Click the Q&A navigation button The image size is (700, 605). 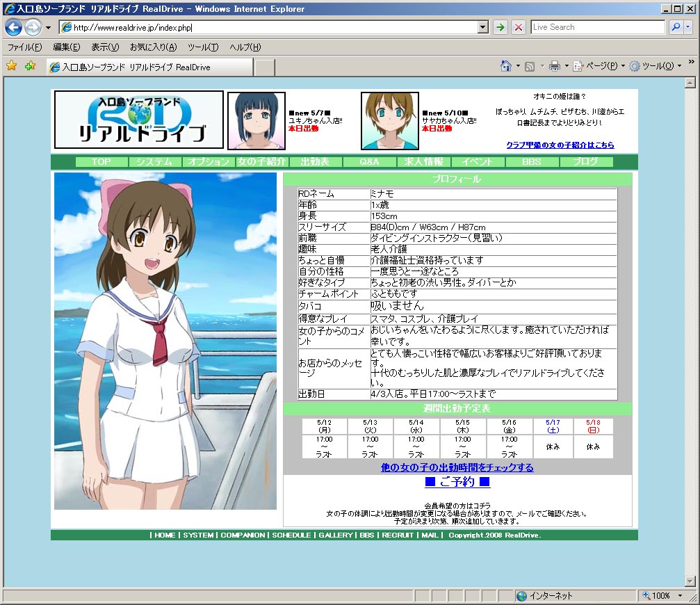369,161
